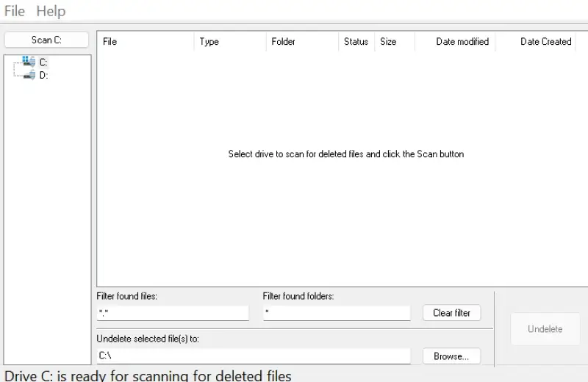Screen dimensions: 588x382
Task: Sort by the Size column header
Action: click(395, 42)
